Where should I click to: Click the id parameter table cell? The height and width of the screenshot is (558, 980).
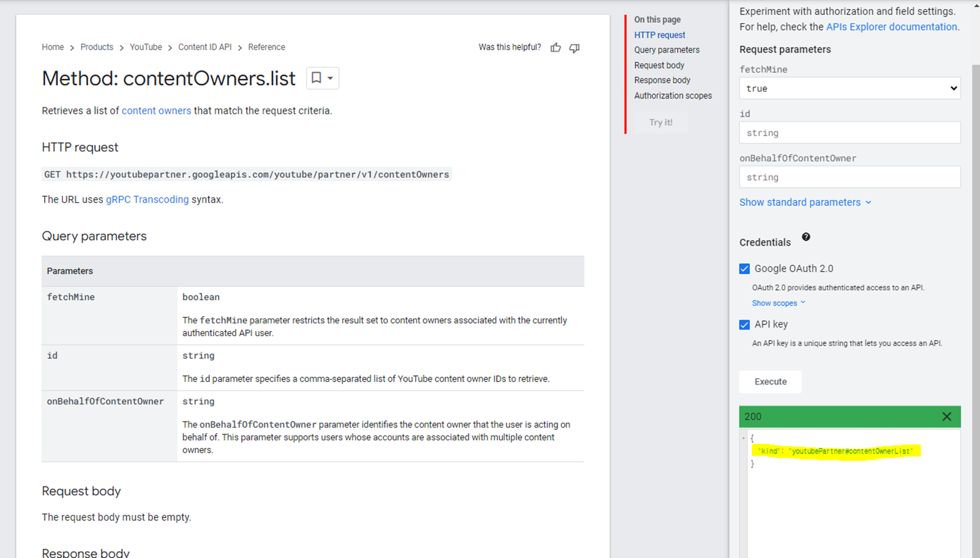tap(109, 368)
